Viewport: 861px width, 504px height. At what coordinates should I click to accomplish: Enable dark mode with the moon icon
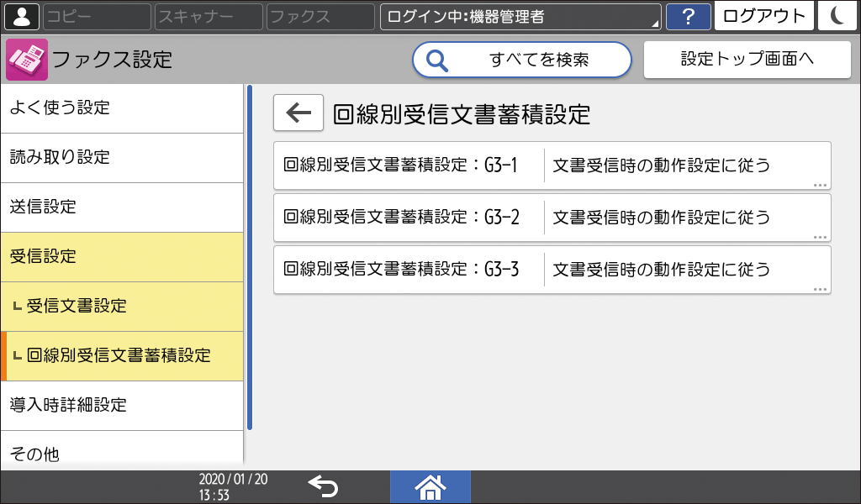tap(839, 16)
